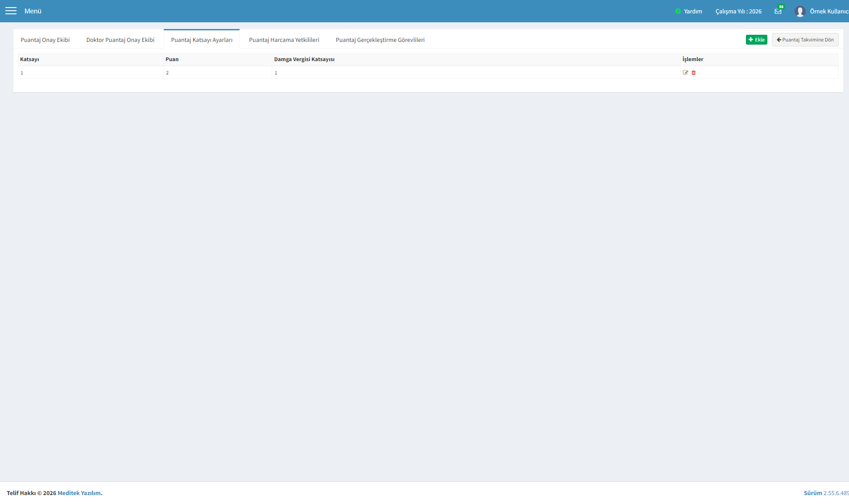
Task: Click the Sürüm version text
Action: (x=826, y=493)
